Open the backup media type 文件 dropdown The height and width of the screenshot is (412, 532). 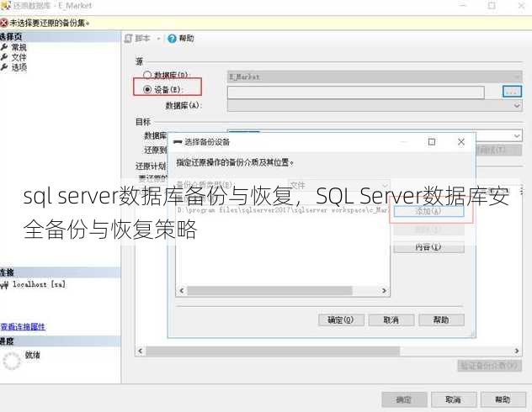point(338,185)
